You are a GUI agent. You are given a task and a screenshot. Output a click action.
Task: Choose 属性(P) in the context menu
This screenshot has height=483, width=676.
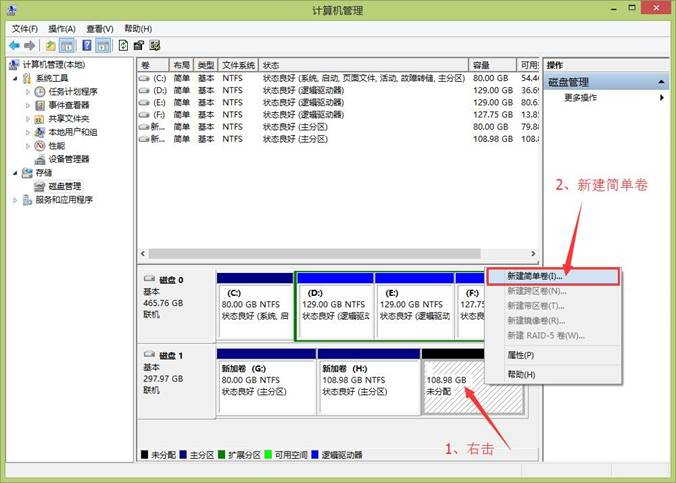point(553,355)
